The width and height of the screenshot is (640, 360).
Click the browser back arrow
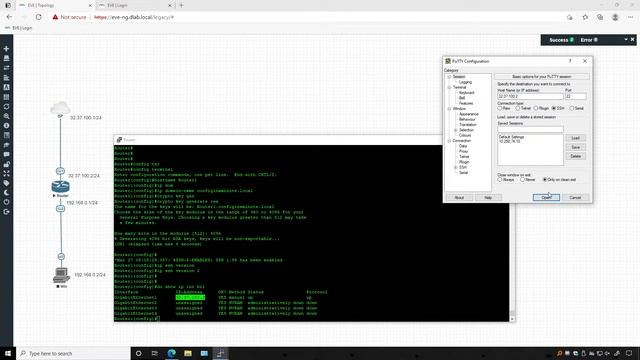9,17
